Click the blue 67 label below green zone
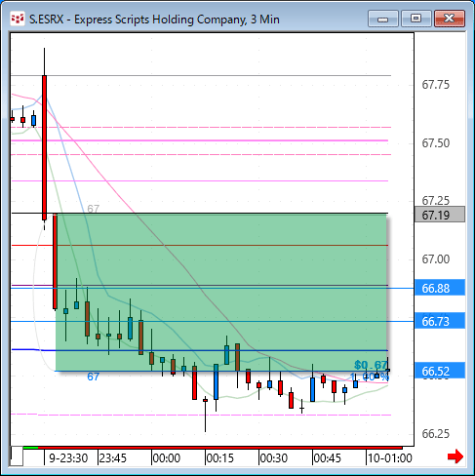Image resolution: width=475 pixels, height=476 pixels. tap(93, 377)
